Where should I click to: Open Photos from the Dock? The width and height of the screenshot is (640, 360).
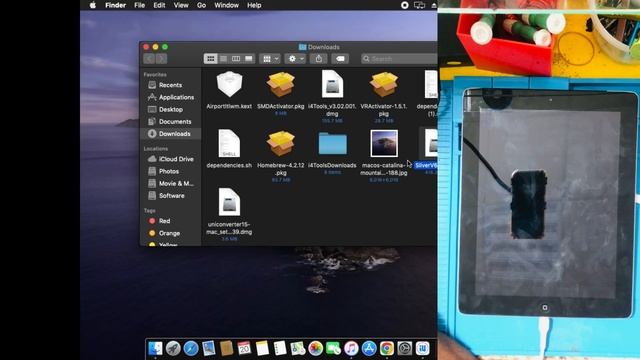coord(316,348)
